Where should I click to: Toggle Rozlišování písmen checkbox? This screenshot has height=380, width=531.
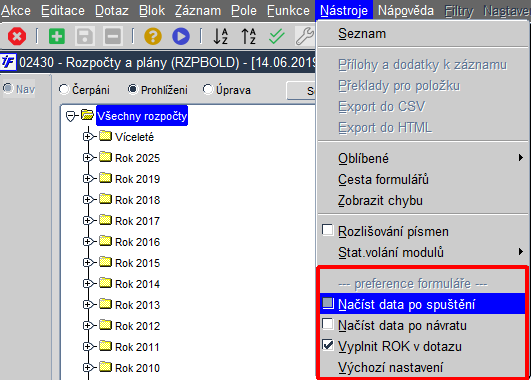click(x=327, y=230)
